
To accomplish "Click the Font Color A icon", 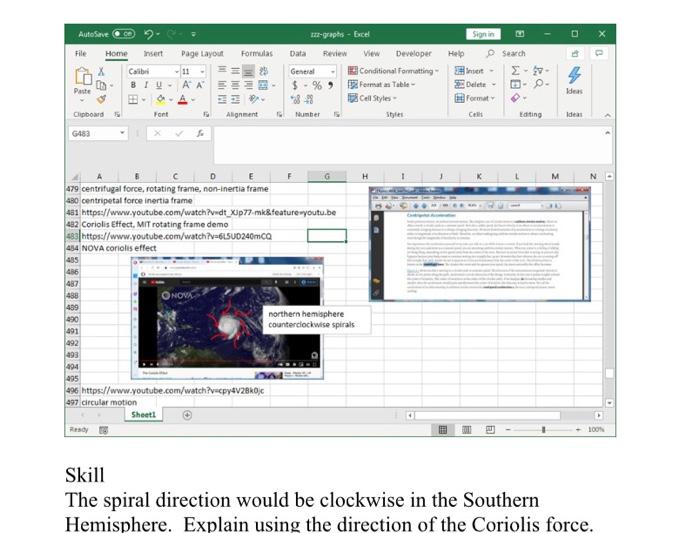I will 183,99.
